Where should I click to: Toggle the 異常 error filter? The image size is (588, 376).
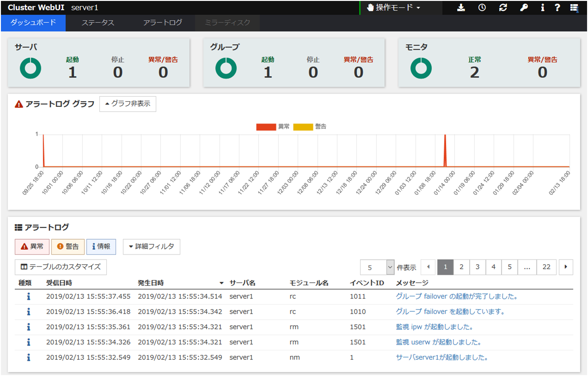point(31,247)
